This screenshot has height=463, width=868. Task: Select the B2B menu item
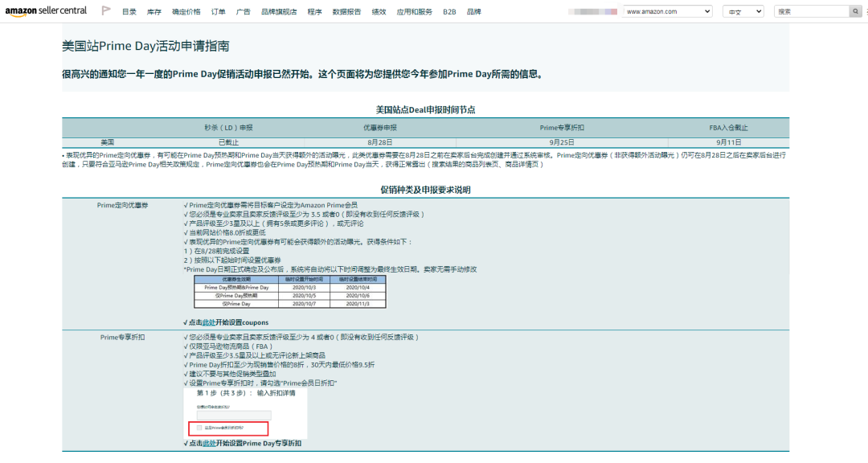coord(449,11)
